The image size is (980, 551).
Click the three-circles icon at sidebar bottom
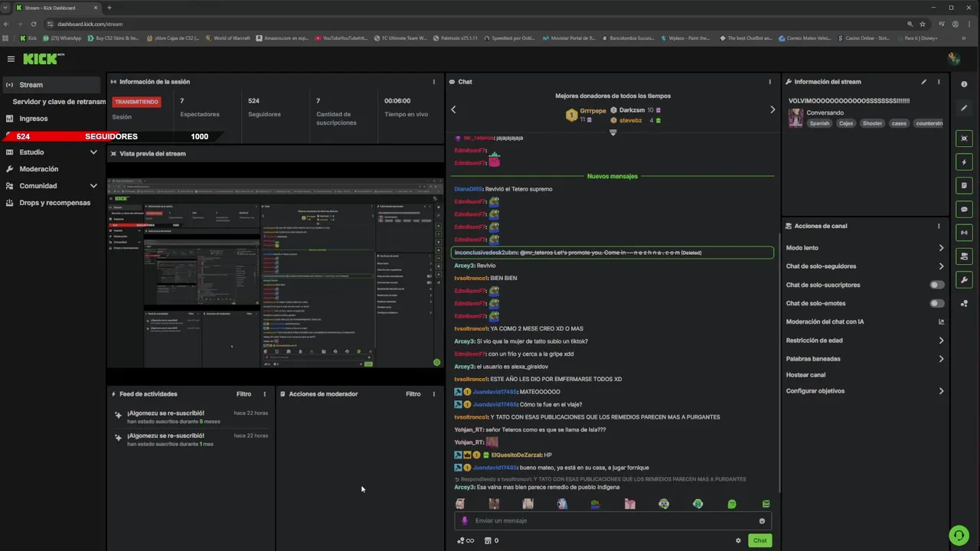pos(964,304)
